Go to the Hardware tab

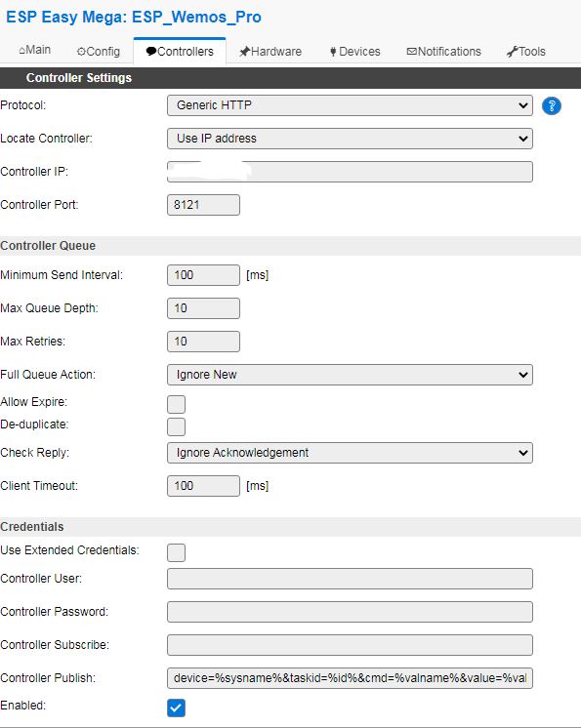pyautogui.click(x=270, y=52)
